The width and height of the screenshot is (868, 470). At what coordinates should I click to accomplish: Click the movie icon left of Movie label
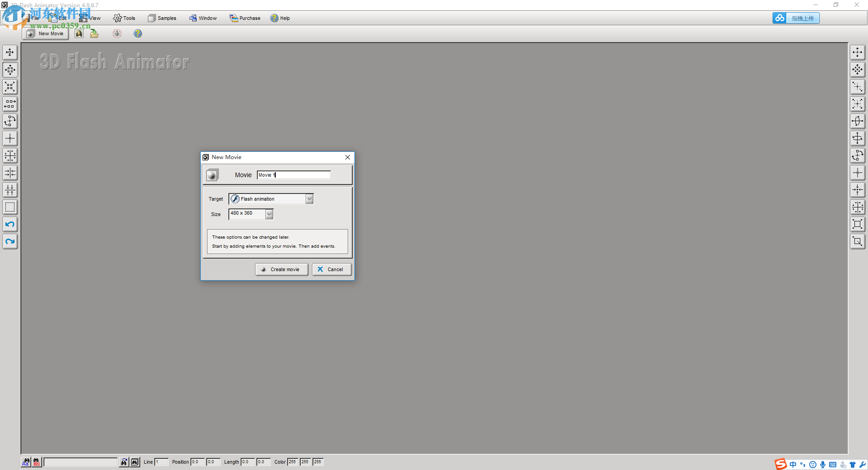pyautogui.click(x=212, y=175)
